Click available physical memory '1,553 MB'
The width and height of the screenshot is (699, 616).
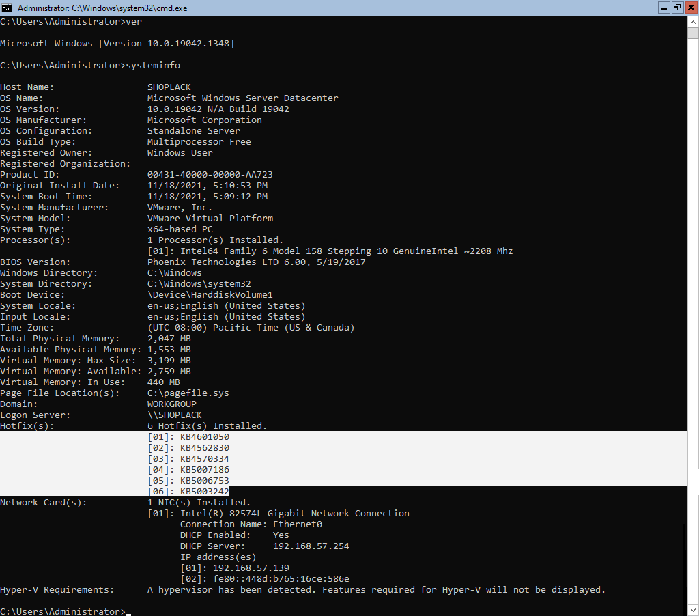[x=169, y=350]
